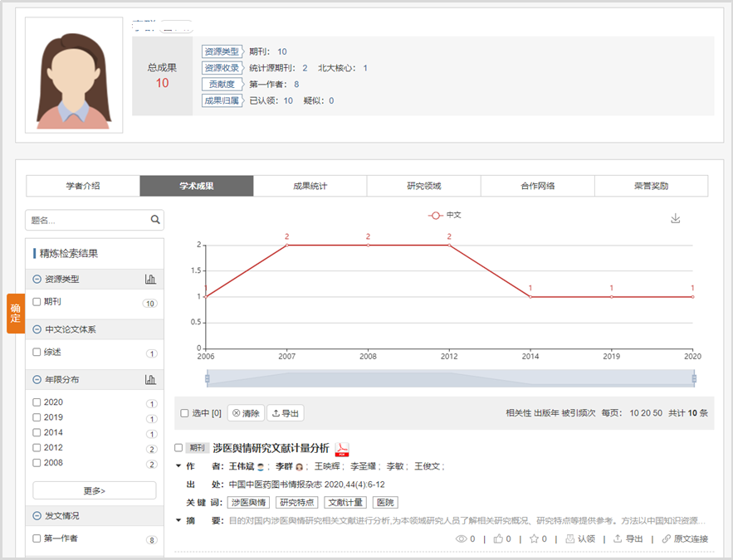Click the eye view count icon
The height and width of the screenshot is (560, 733).
pyautogui.click(x=462, y=539)
